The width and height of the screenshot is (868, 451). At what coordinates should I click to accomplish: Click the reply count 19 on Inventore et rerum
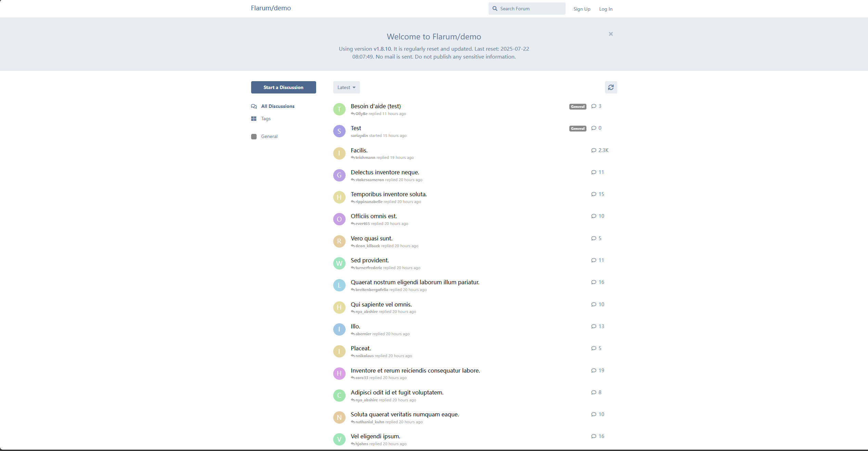click(x=598, y=371)
